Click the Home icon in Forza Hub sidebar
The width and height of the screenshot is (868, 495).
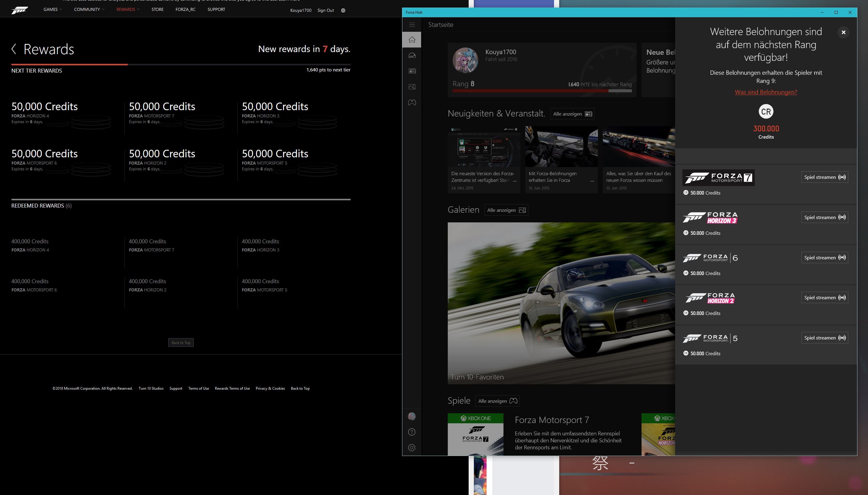click(x=412, y=40)
